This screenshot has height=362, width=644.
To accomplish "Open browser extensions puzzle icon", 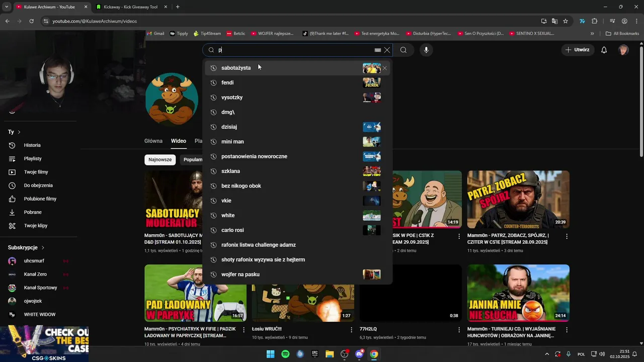I will (x=594, y=21).
